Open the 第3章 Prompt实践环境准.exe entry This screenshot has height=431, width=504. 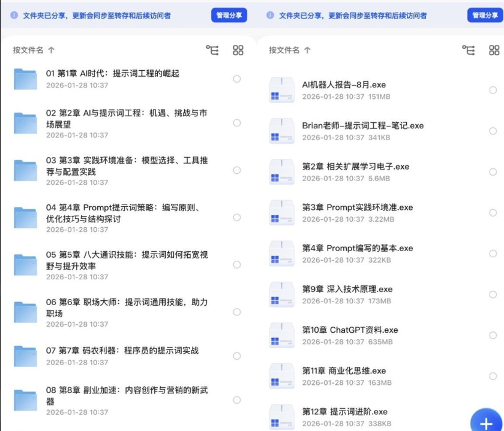pyautogui.click(x=357, y=207)
